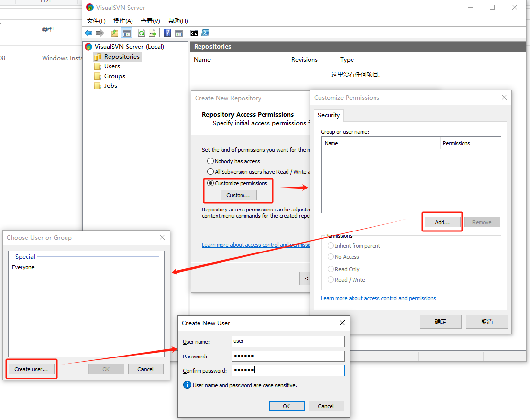
Task: Click the blue Back arrow in toolbar
Action: click(88, 33)
